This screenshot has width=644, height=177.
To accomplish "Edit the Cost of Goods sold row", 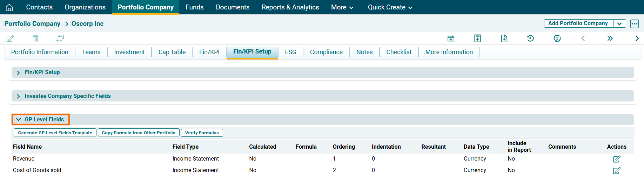I will tap(616, 171).
